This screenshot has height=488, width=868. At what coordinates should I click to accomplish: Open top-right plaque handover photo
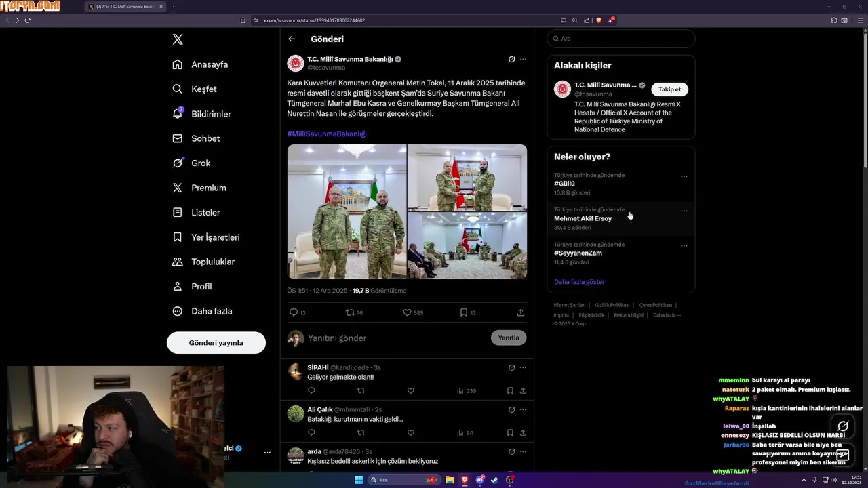467,178
